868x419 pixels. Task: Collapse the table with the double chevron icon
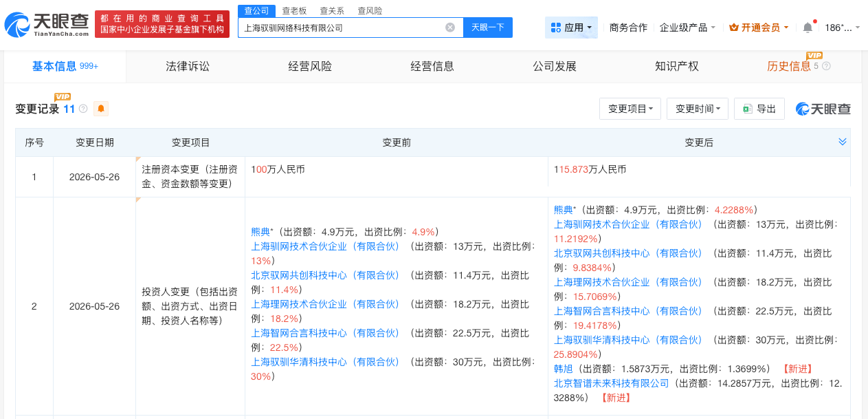(x=843, y=142)
